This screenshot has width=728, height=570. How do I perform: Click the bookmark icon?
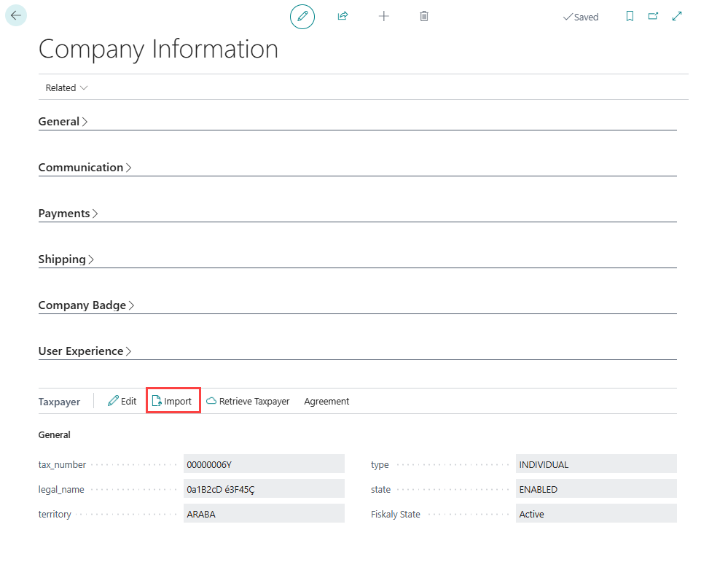630,16
